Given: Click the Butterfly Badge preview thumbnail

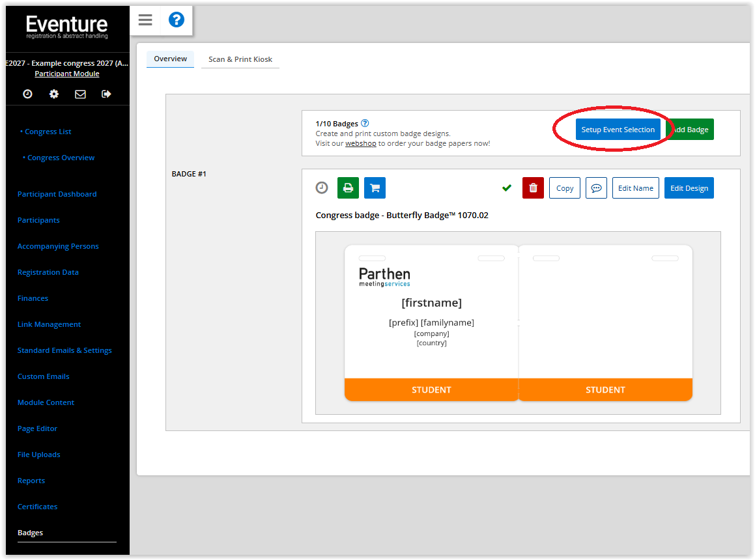Looking at the screenshot, I should [518, 323].
